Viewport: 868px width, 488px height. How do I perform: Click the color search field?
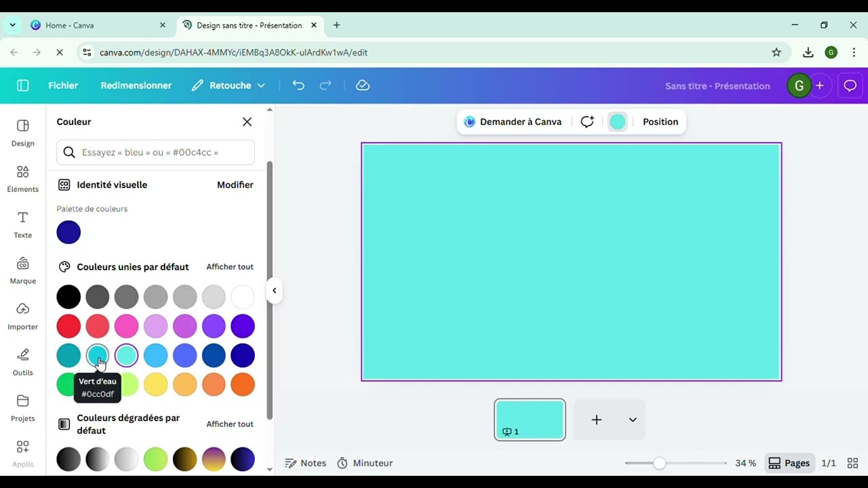tap(155, 152)
